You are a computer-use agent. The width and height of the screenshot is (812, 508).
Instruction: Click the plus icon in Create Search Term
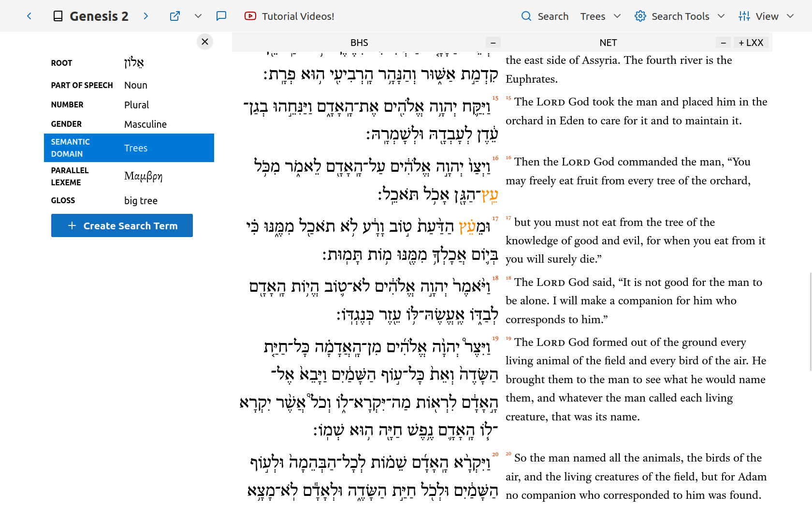pyautogui.click(x=72, y=225)
